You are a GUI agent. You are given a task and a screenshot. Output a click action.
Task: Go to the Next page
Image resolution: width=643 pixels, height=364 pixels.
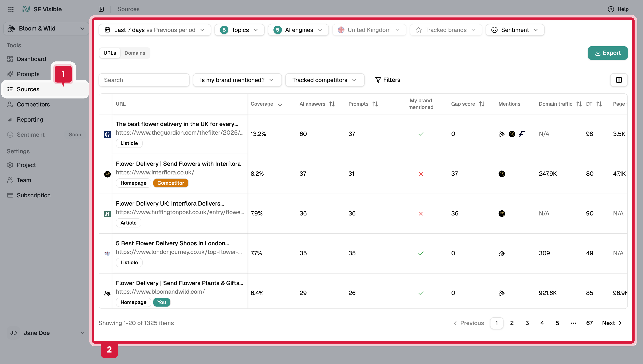point(612,323)
